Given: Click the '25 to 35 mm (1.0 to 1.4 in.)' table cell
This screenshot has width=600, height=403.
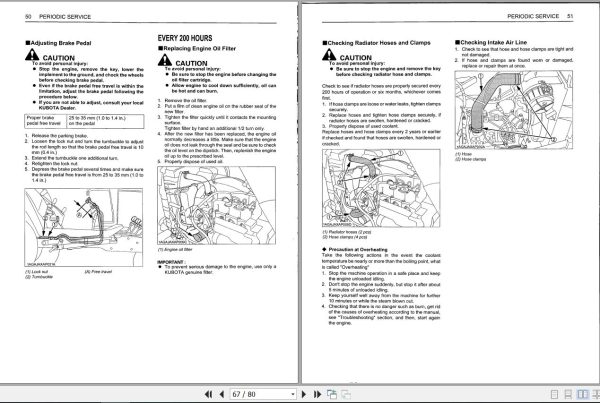Looking at the screenshot, I should (106, 121).
